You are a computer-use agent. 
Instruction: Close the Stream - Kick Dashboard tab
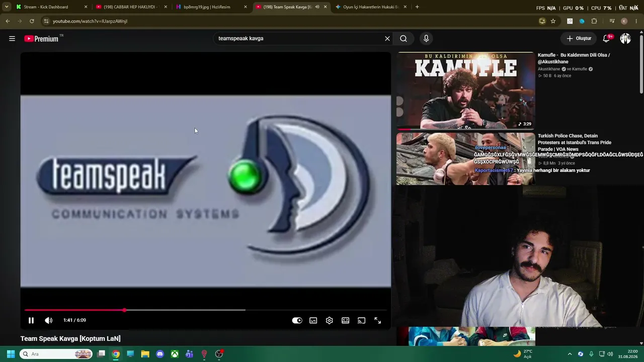click(x=86, y=7)
